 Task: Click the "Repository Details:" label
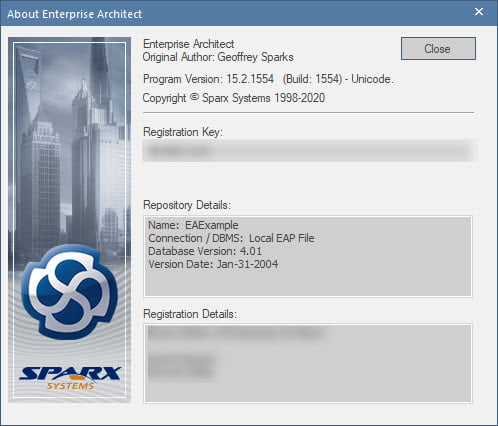pos(187,205)
